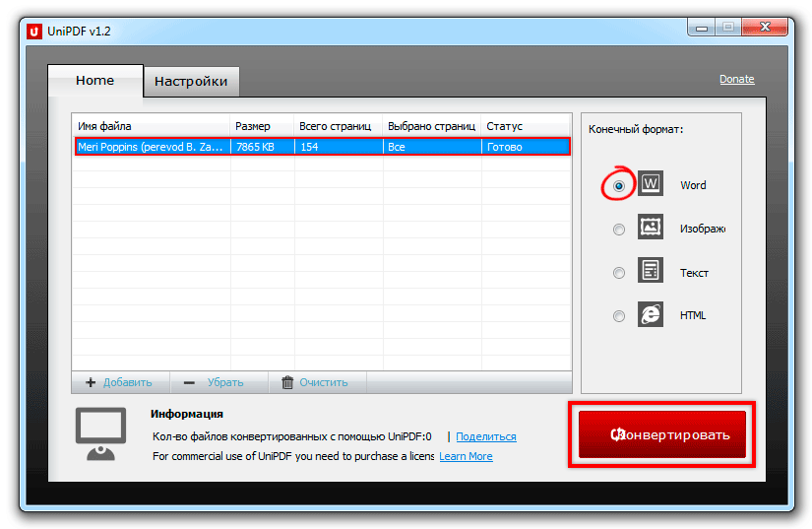Click the Статус column header
This screenshot has height=529, width=812.
coord(526,126)
